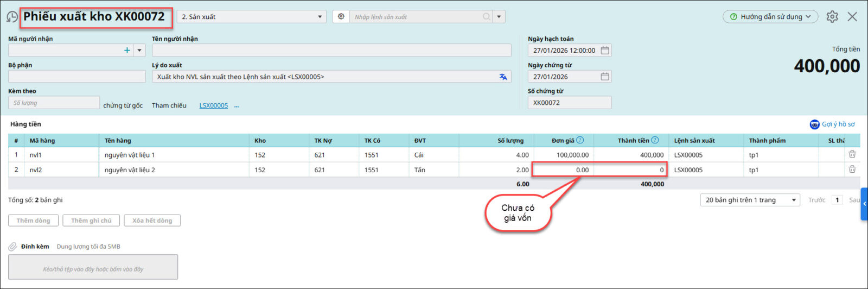Screen dimensions: 868x289
Task: Open the Hướng dẫn sử dụng menu
Action: coord(770,17)
